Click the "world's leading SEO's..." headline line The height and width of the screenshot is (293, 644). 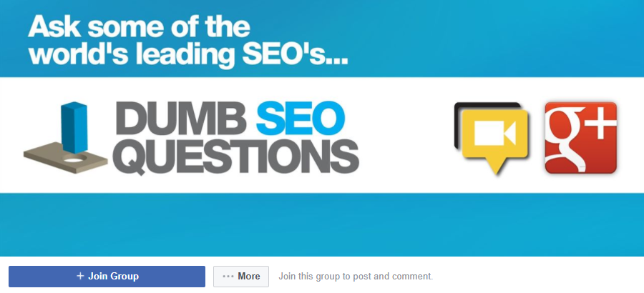[188, 54]
